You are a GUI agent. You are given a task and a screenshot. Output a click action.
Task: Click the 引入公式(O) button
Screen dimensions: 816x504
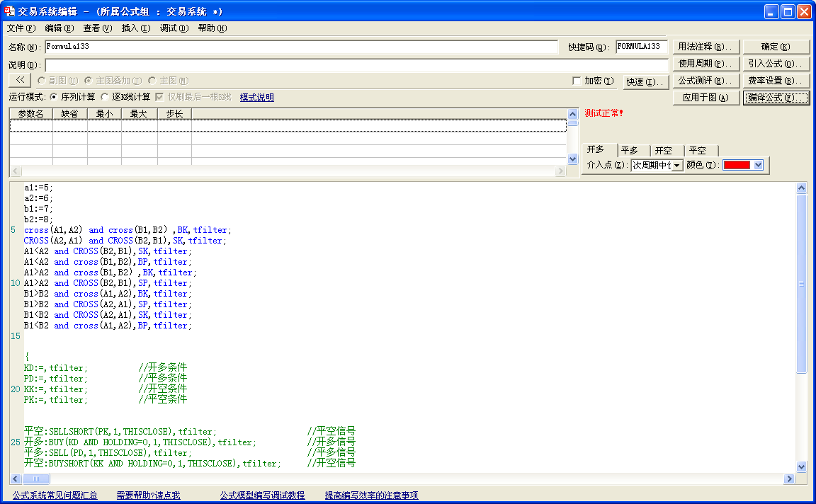click(x=776, y=64)
